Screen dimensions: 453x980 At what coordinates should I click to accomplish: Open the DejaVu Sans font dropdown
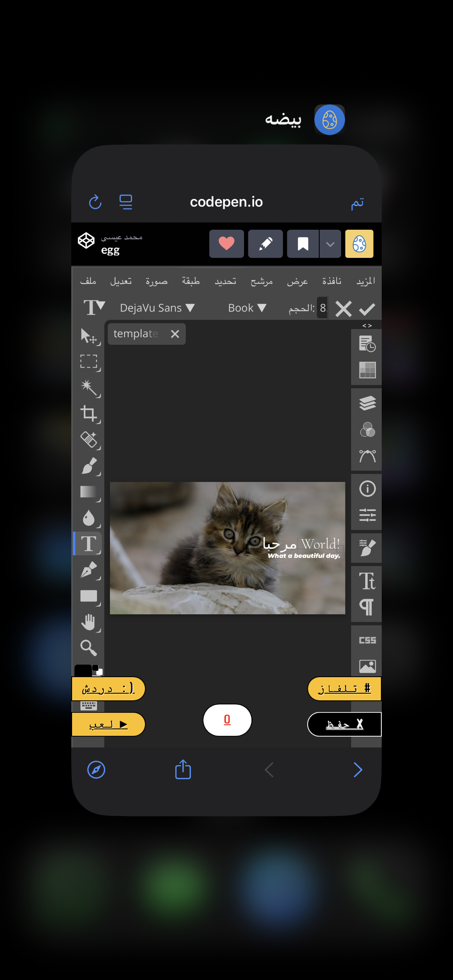tap(157, 308)
